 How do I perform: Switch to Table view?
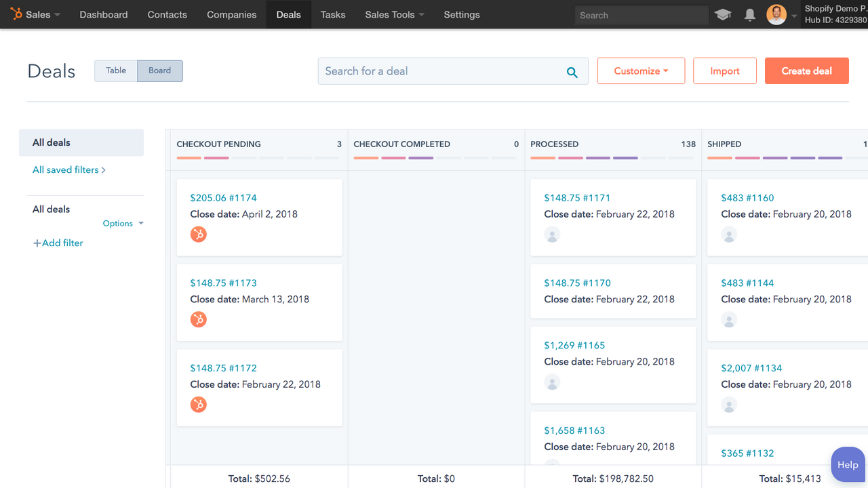point(115,70)
